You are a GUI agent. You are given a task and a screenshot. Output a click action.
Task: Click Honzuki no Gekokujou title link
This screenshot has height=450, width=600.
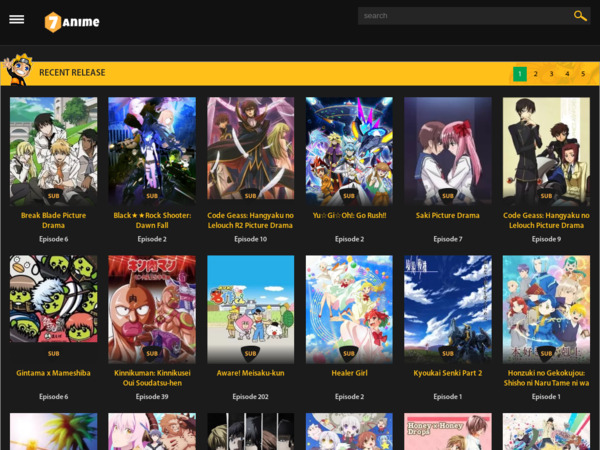(x=546, y=378)
